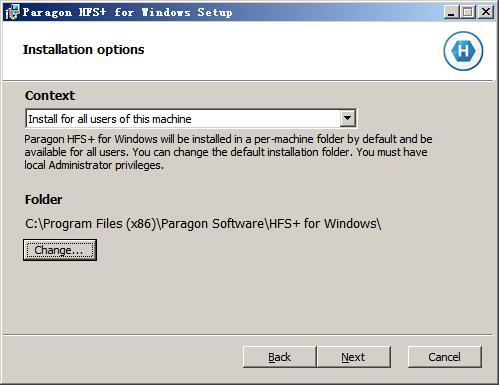Expand the Context dropdown arrow
Screen dimensions: 499x385
point(347,118)
